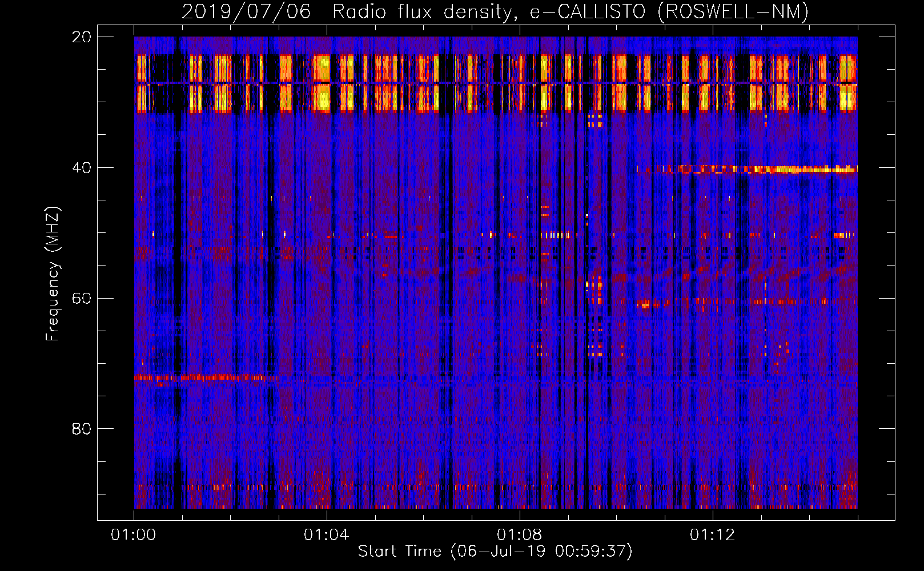The image size is (924, 571).
Task: Click the "01:12" time tick label
Action: [712, 535]
